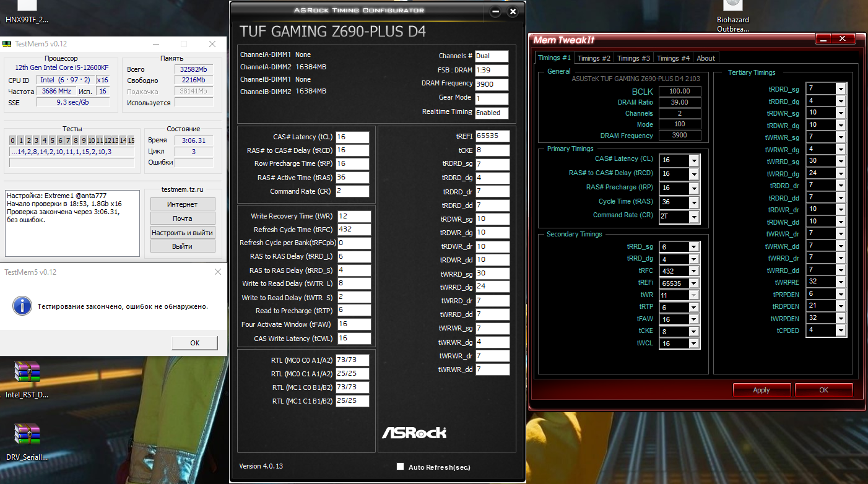Screen dimensions: 868x484
Task: Click the Write Recovery Time (tWR) field
Action: pyautogui.click(x=354, y=216)
